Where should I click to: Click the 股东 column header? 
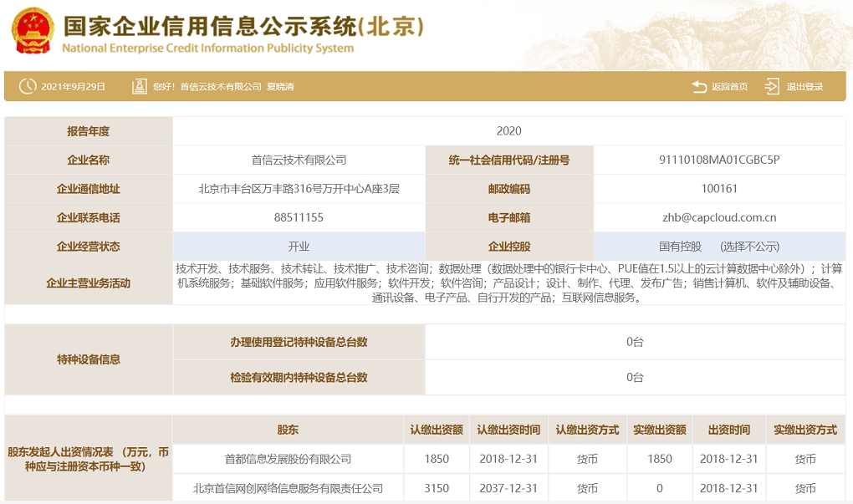tap(288, 430)
